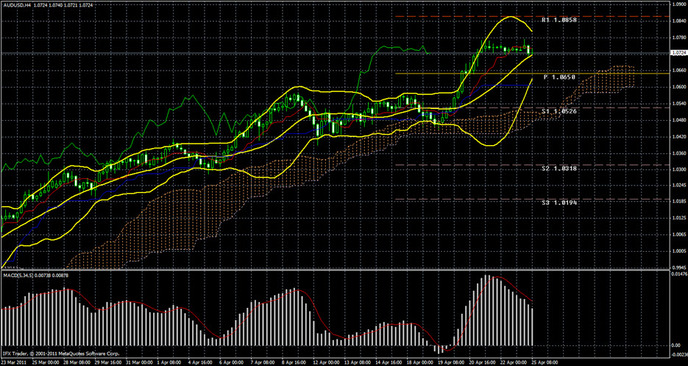The image size is (688, 366).
Task: Click the negative MACD bars below zero
Action: coord(440,349)
